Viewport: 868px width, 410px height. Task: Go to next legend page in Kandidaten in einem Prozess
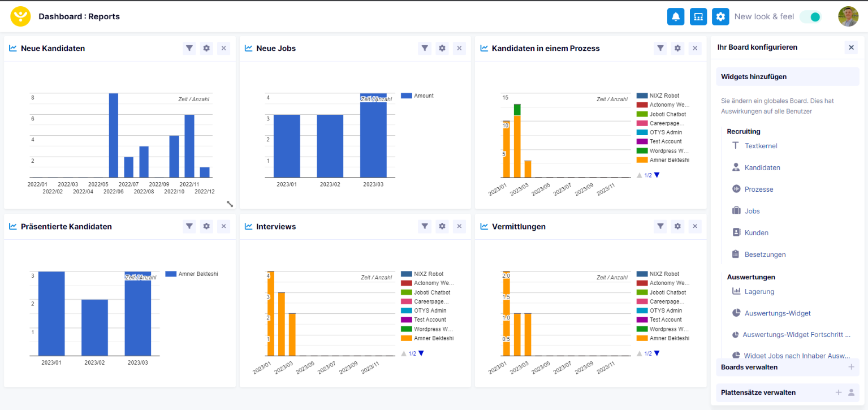pyautogui.click(x=657, y=175)
